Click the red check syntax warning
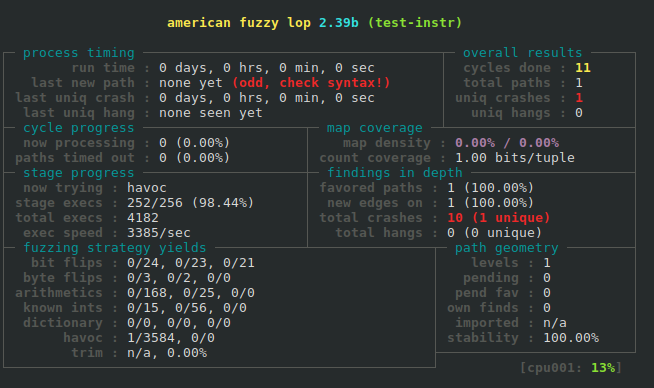 [x=311, y=83]
